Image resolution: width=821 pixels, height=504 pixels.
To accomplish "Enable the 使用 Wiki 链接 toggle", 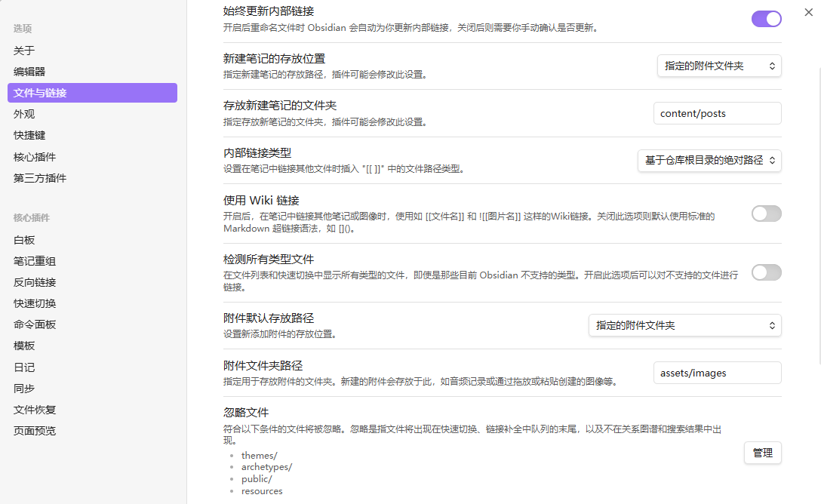I will click(x=766, y=214).
